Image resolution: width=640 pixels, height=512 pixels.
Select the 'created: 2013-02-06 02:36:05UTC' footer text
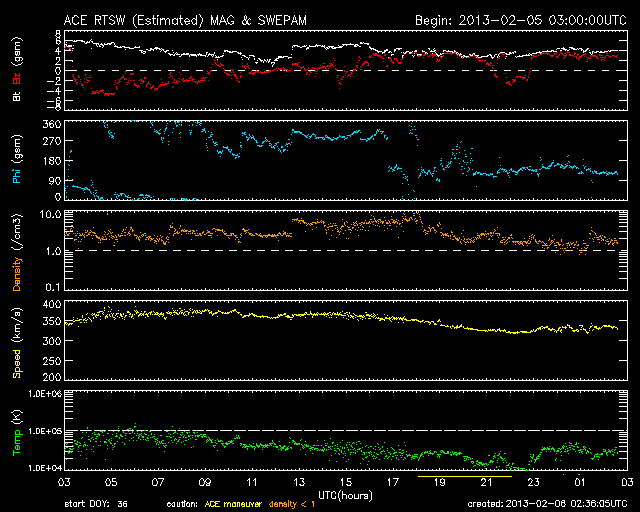click(547, 504)
